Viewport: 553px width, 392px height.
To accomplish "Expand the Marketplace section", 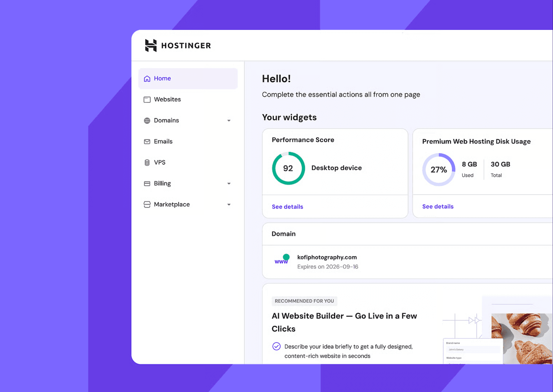I will click(229, 205).
